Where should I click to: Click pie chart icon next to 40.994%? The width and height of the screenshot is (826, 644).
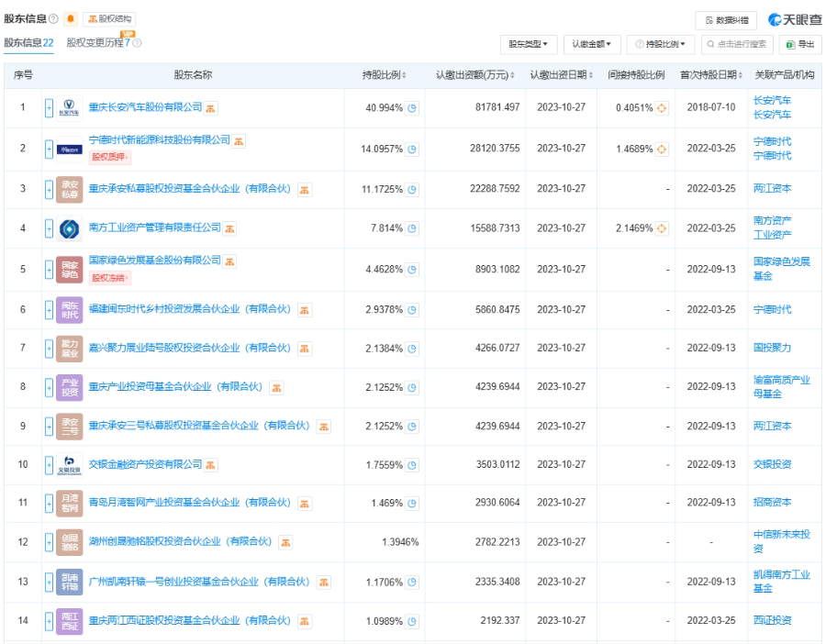pos(412,108)
